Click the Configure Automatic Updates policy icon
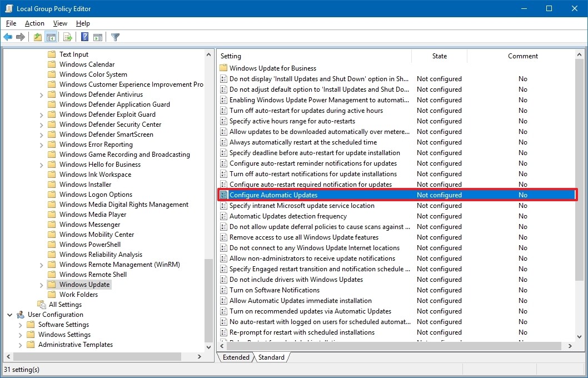The width and height of the screenshot is (588, 378). (223, 195)
